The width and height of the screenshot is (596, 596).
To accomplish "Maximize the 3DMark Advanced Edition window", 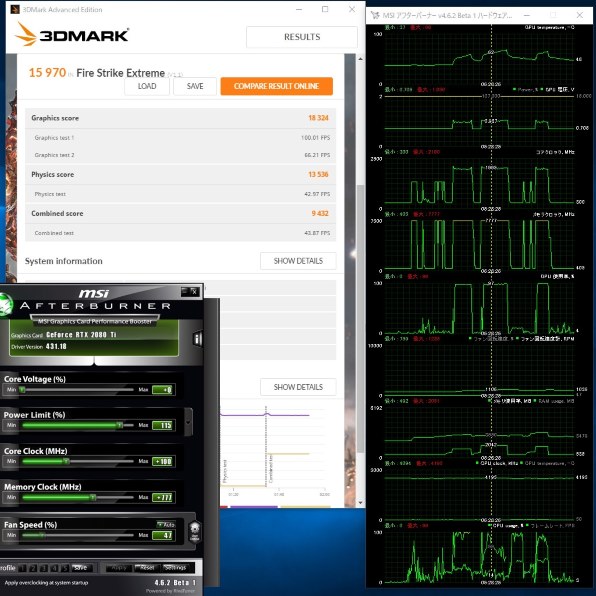I will click(x=325, y=9).
